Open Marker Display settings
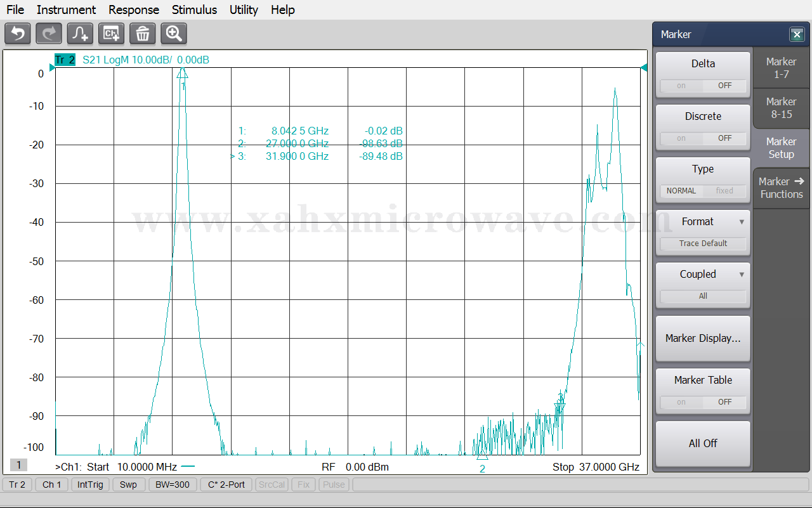 click(703, 339)
